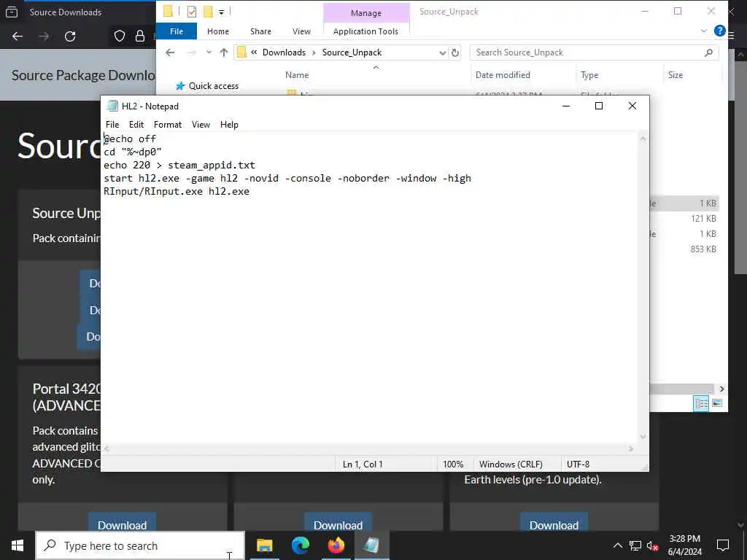
Task: Click Explorer up-one-level arrow
Action: 224,52
